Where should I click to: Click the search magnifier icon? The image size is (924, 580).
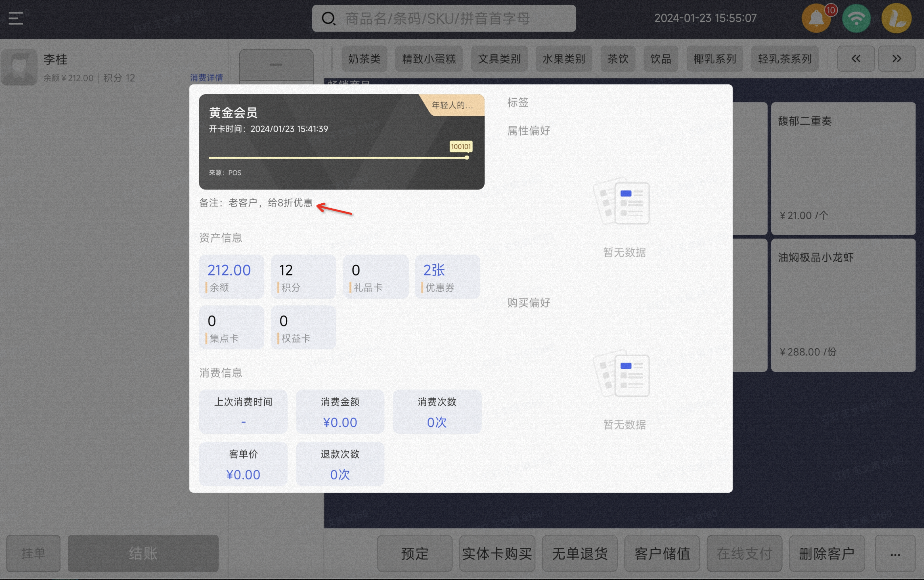click(328, 18)
